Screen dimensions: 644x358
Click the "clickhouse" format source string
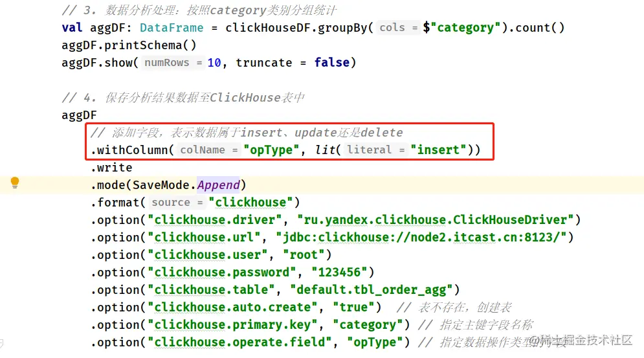point(250,203)
